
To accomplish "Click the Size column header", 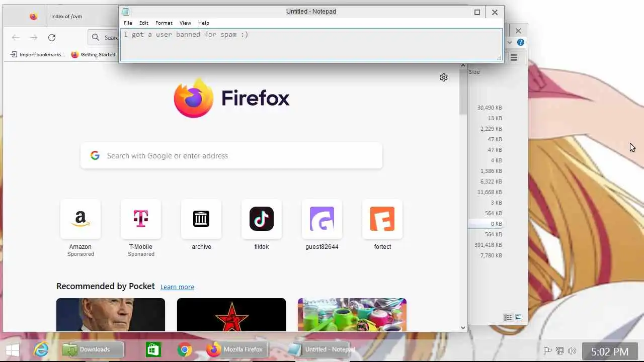I will (x=474, y=72).
